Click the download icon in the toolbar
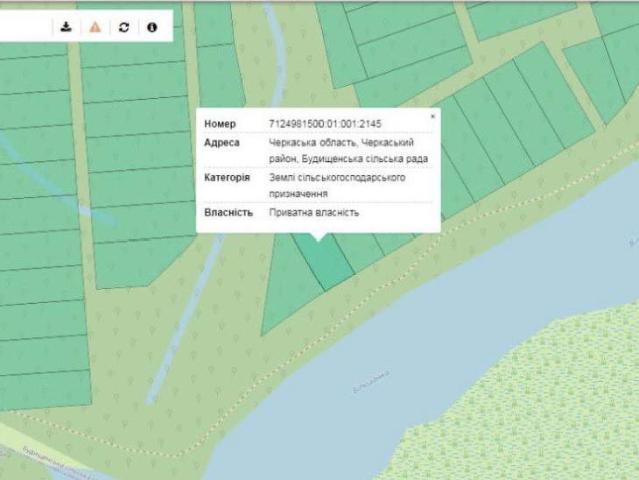This screenshot has height=480, width=639. (66, 27)
